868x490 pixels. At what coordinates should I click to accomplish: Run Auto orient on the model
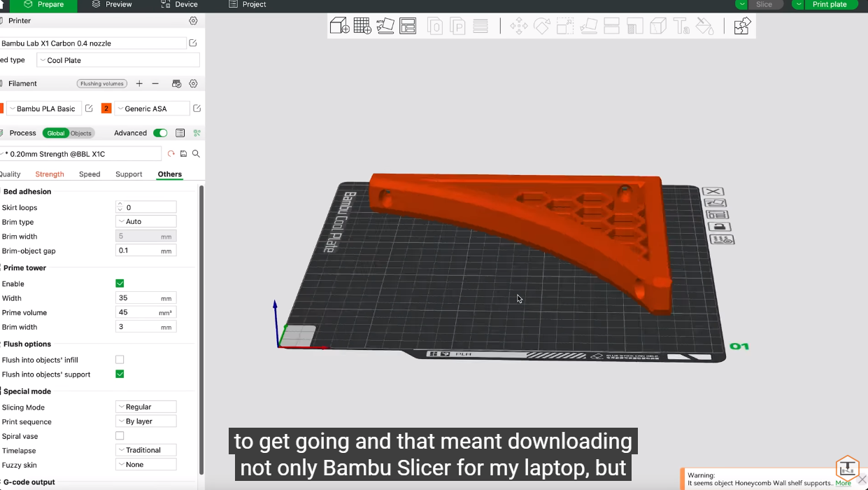tap(385, 27)
